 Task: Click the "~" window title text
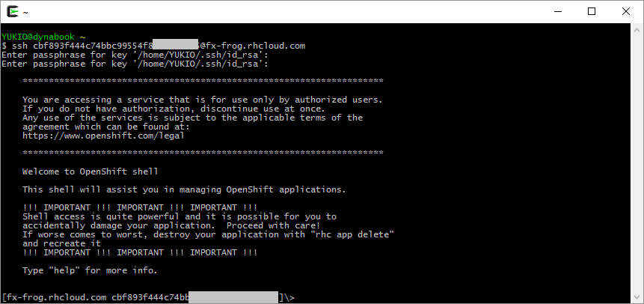(x=26, y=13)
